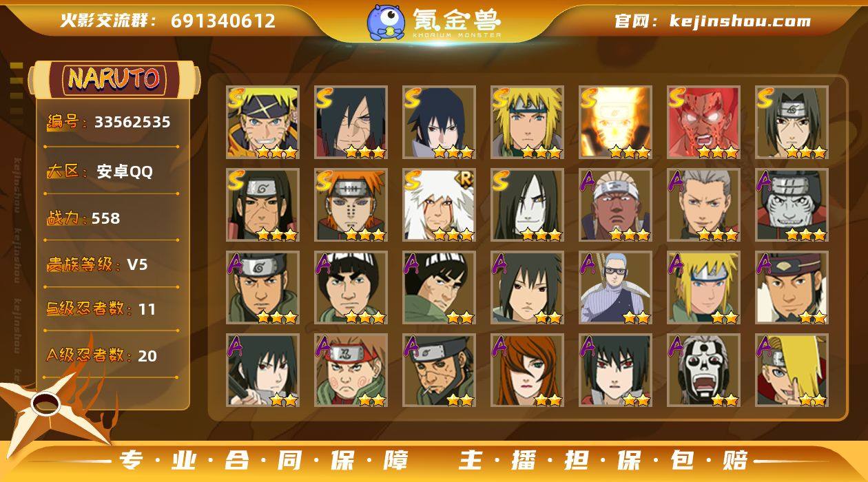Click the orange shuriken emblem
The height and width of the screenshot is (482, 868).
click(52, 405)
